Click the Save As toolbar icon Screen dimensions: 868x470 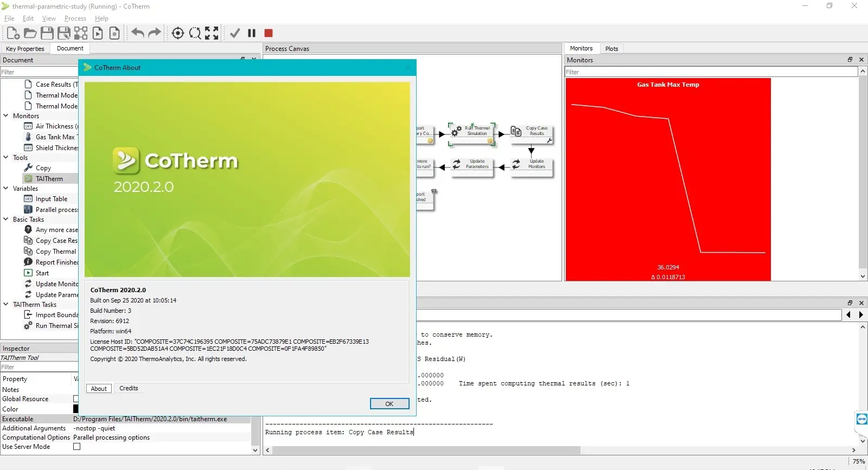click(64, 33)
